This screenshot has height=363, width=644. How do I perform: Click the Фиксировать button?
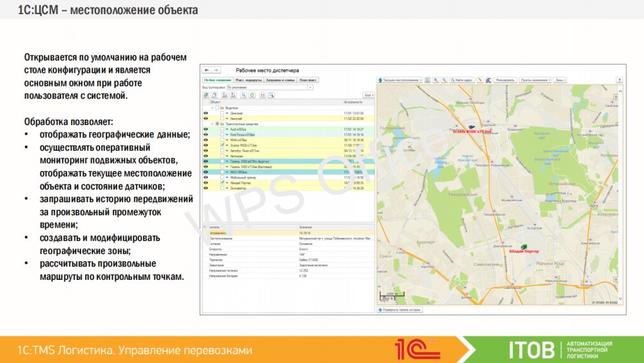[x=505, y=80]
